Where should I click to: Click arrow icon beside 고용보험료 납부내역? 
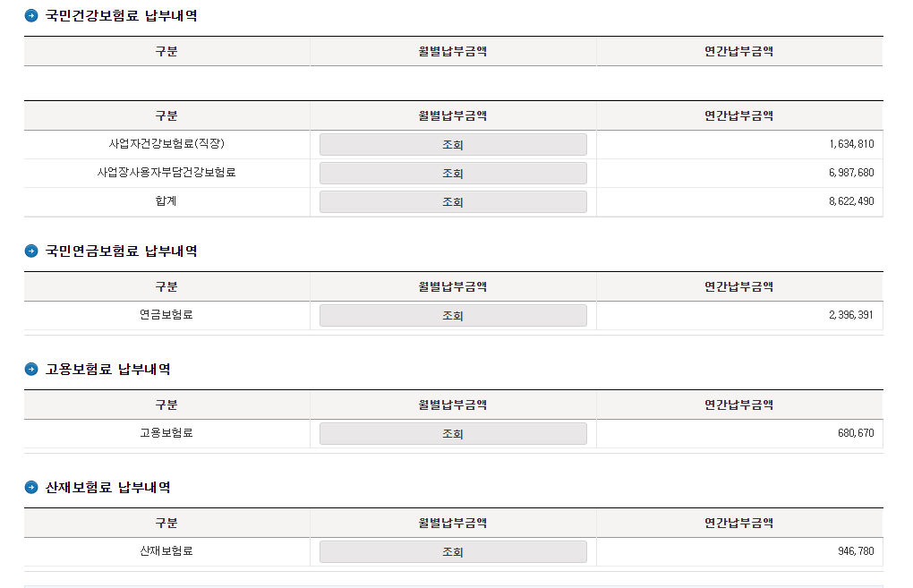tap(31, 370)
